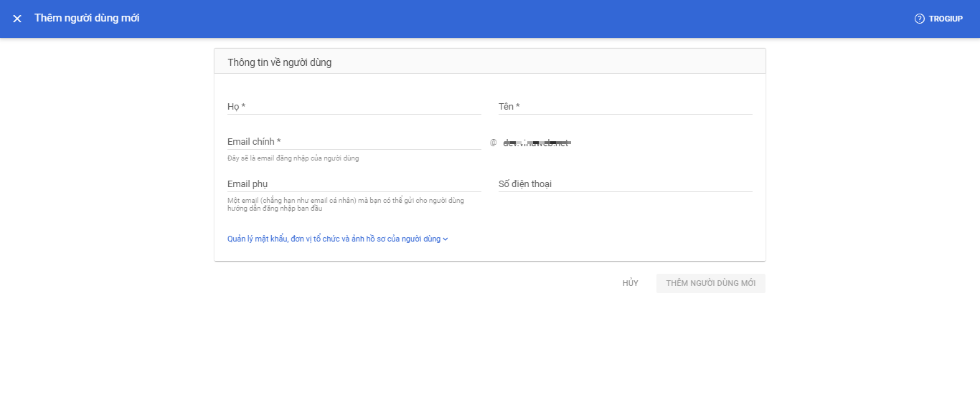Click the HỦY cancel button
Screen dimensions: 980x420
point(630,284)
